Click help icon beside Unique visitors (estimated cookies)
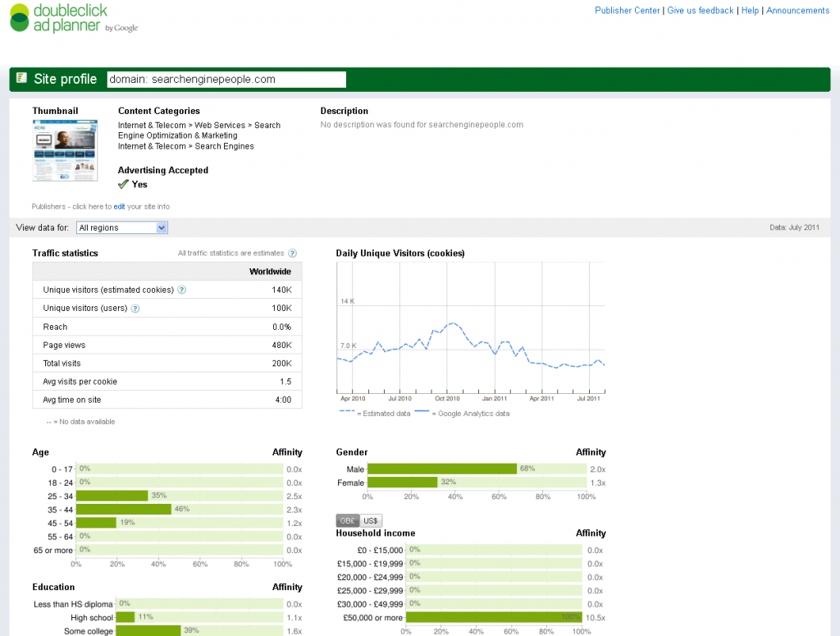The width and height of the screenshot is (840, 636). point(182,290)
